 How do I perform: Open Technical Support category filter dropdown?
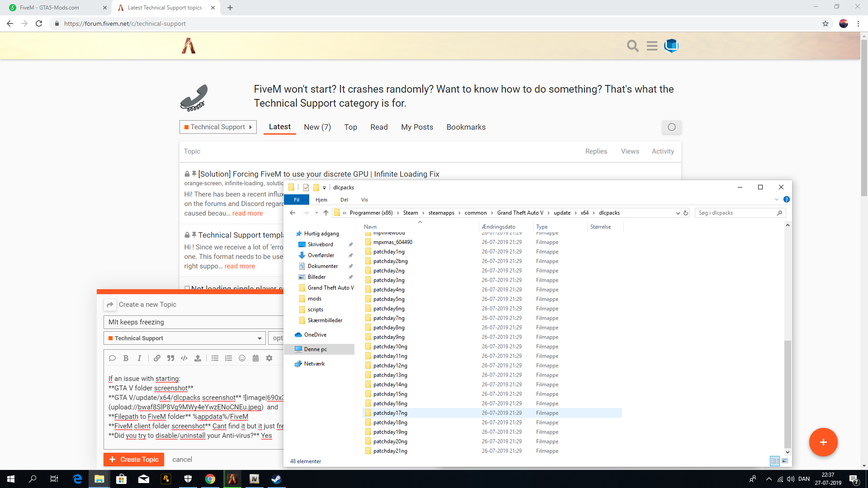click(218, 127)
